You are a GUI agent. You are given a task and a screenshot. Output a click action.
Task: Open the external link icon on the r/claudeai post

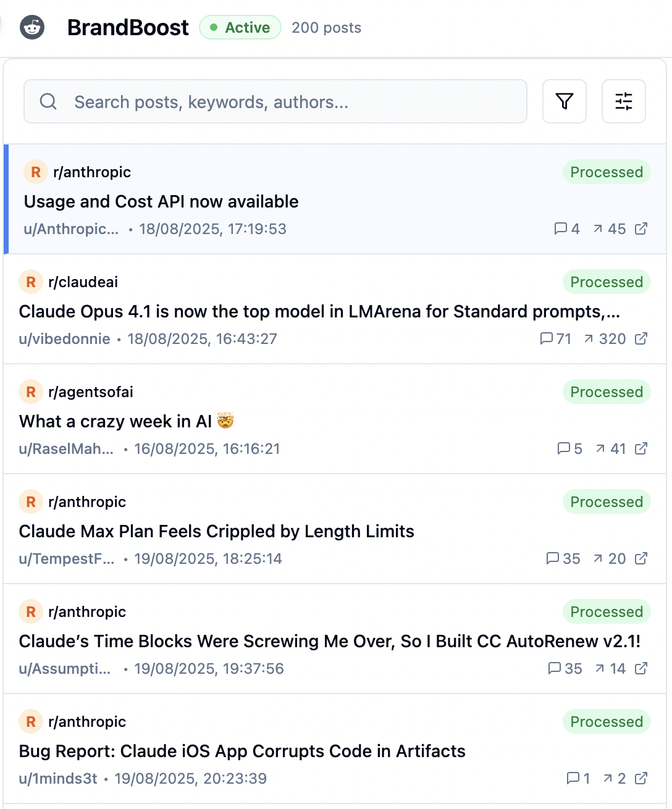[x=642, y=338]
